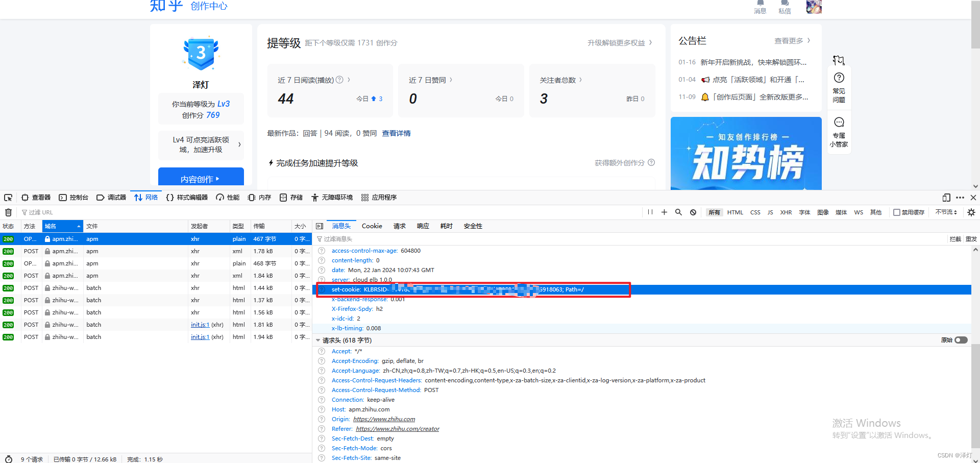Open 7-day likes detail chevron
The image size is (980, 463).
coord(451,80)
